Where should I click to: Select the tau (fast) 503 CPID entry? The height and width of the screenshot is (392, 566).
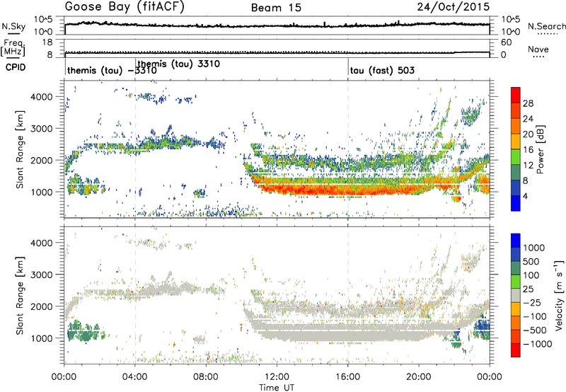coord(382,70)
